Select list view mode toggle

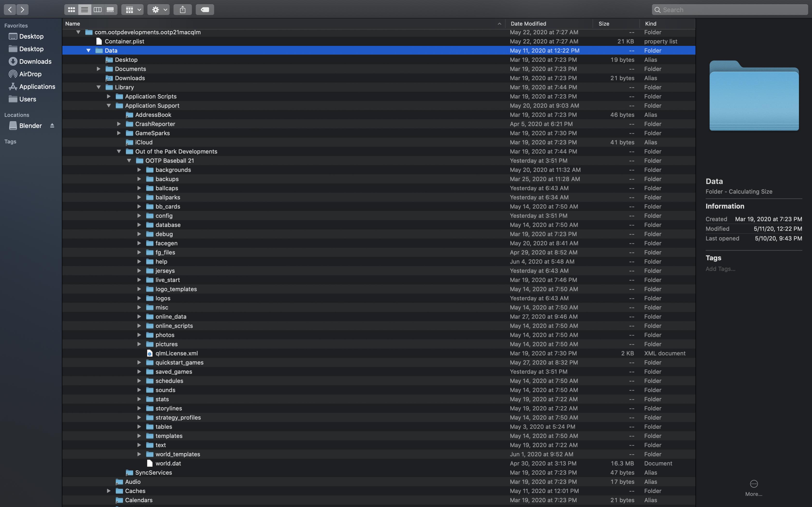tap(85, 10)
